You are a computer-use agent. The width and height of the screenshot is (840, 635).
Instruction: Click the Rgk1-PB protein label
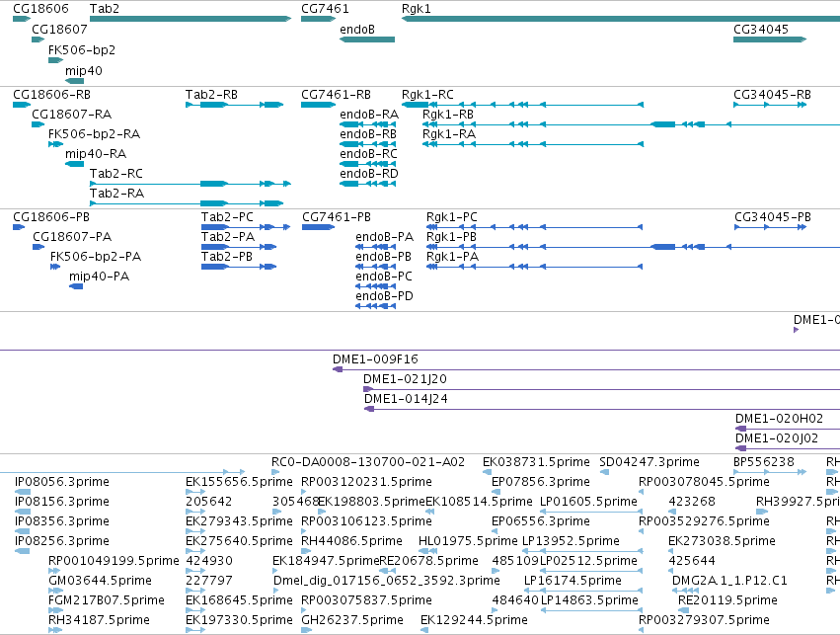[451, 237]
